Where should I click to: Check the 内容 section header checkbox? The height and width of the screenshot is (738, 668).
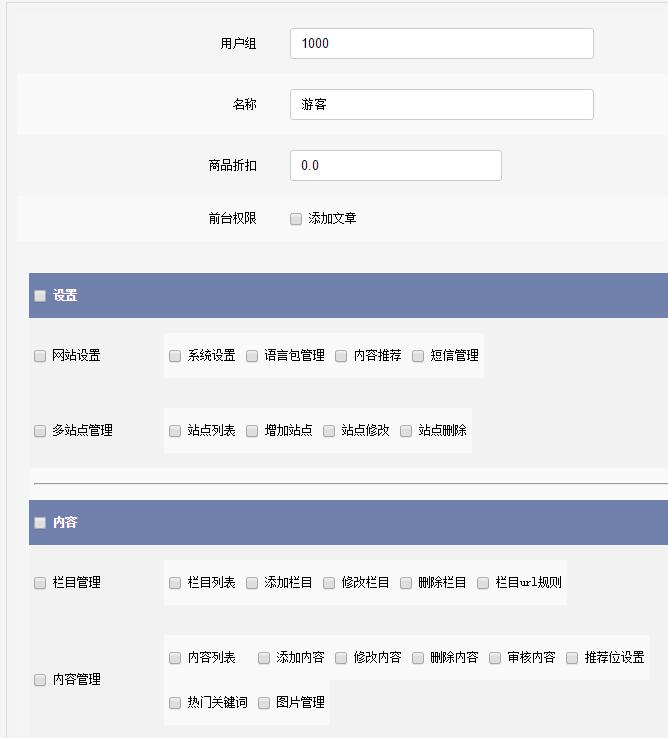pos(40,523)
